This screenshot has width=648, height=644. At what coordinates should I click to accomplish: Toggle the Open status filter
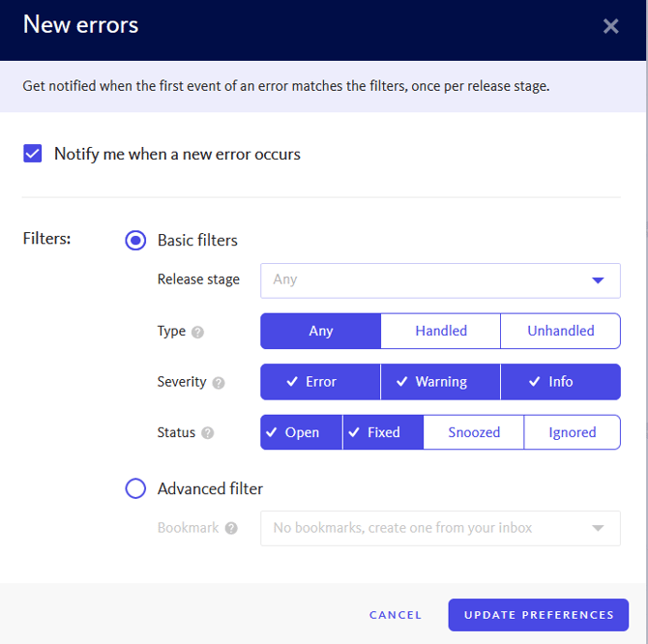tap(301, 432)
